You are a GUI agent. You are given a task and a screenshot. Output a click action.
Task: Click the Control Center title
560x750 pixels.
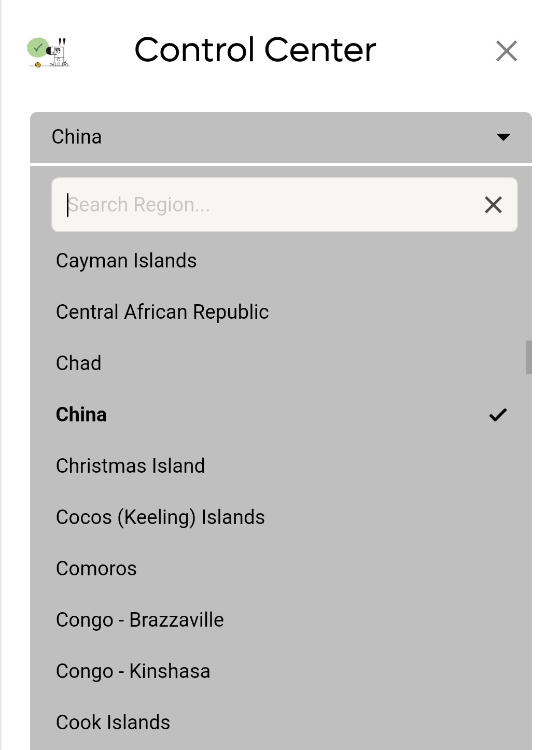pyautogui.click(x=255, y=50)
